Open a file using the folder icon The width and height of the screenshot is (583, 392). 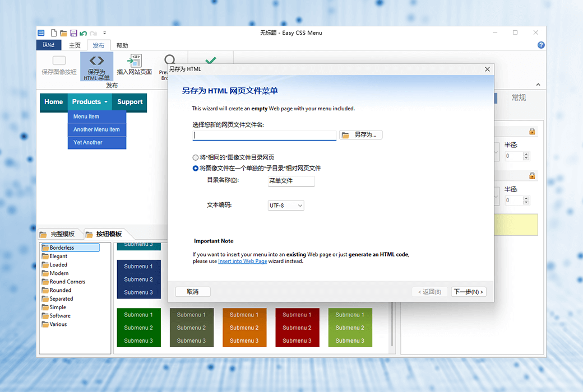tap(63, 33)
